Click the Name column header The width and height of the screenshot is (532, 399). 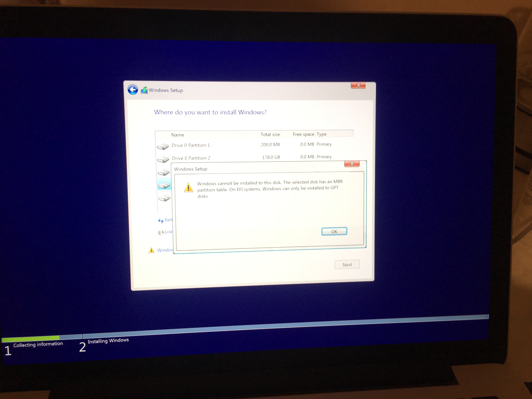coord(177,135)
